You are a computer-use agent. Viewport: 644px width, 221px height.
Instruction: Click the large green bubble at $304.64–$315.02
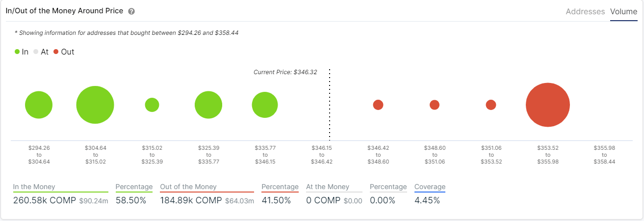[x=95, y=105]
